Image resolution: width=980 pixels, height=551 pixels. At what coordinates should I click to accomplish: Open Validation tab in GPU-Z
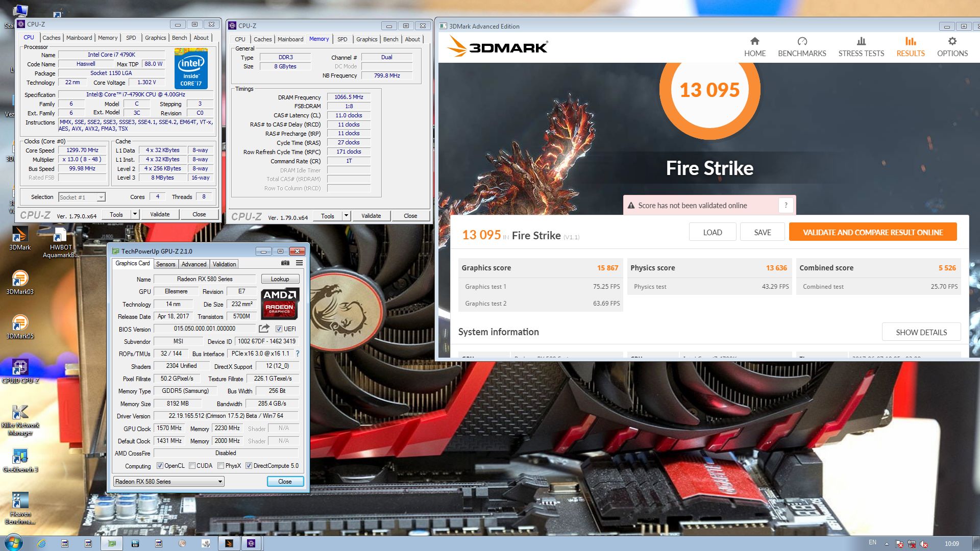pos(224,264)
